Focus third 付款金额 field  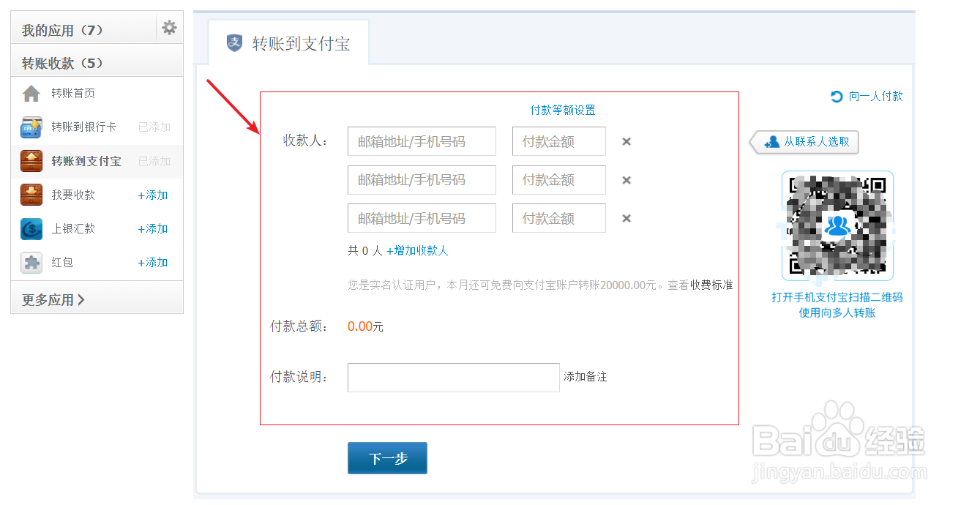click(x=559, y=218)
